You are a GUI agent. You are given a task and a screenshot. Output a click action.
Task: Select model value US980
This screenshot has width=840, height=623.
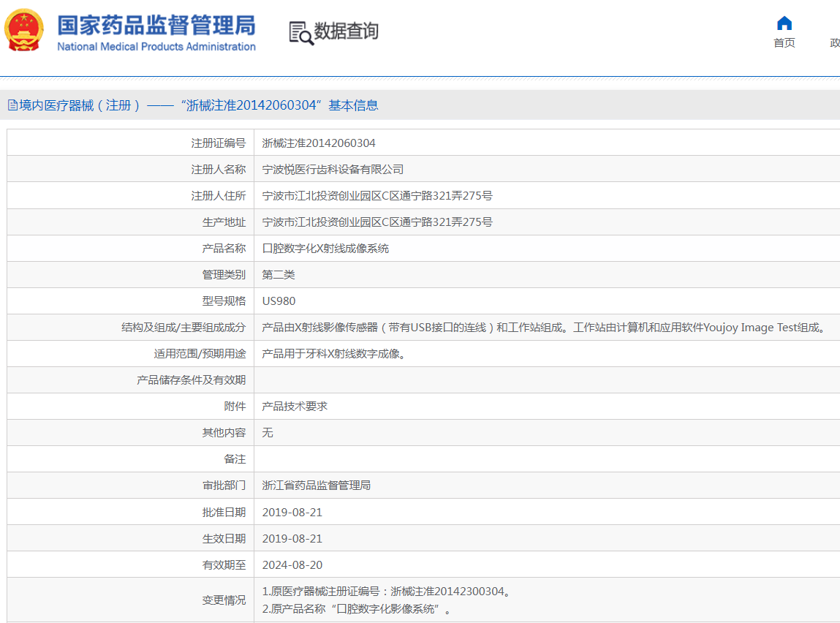[x=279, y=301]
